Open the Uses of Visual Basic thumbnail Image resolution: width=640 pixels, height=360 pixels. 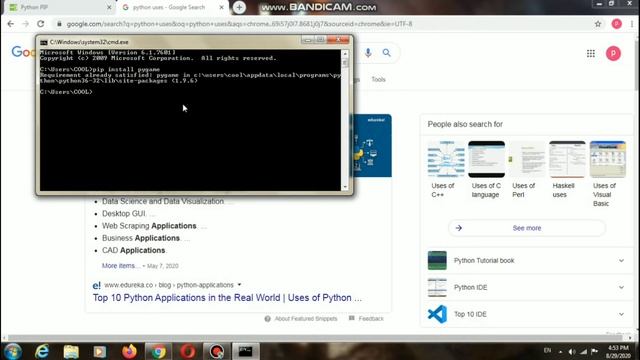[608, 159]
